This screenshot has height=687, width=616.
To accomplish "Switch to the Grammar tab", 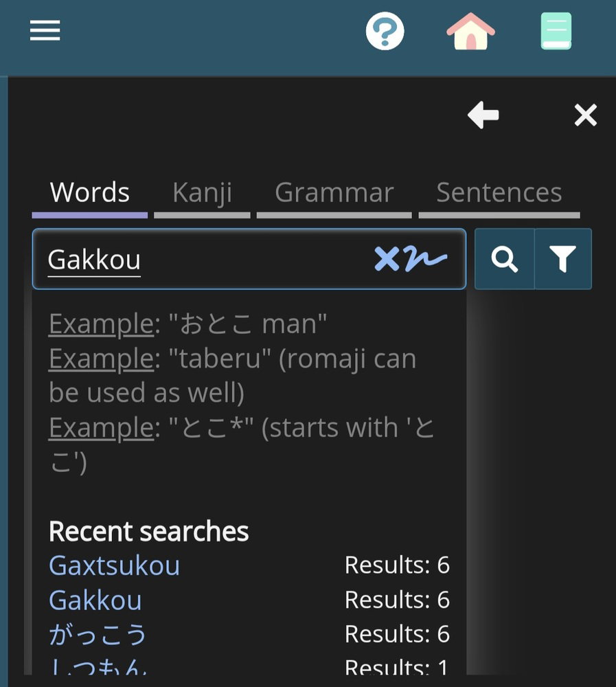I will 334,193.
